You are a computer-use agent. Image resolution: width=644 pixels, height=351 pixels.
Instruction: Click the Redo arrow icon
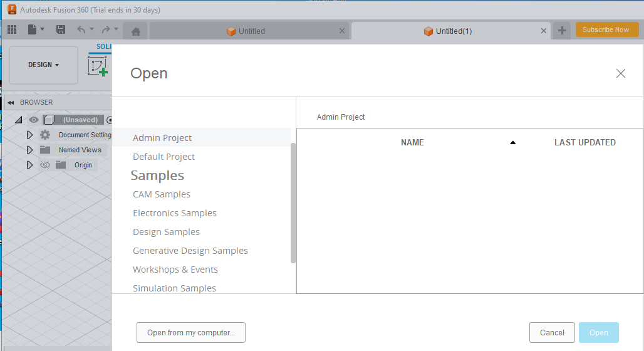tap(106, 29)
